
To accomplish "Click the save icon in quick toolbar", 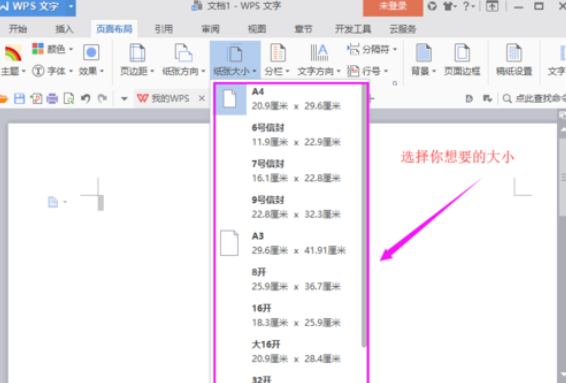I will (19, 98).
